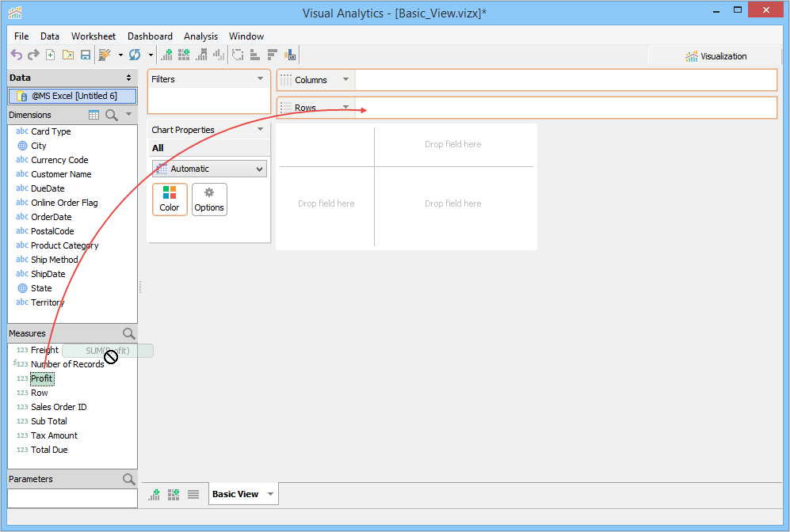The height and width of the screenshot is (532, 790).
Task: Click the Visualization button at top right
Action: coord(716,56)
